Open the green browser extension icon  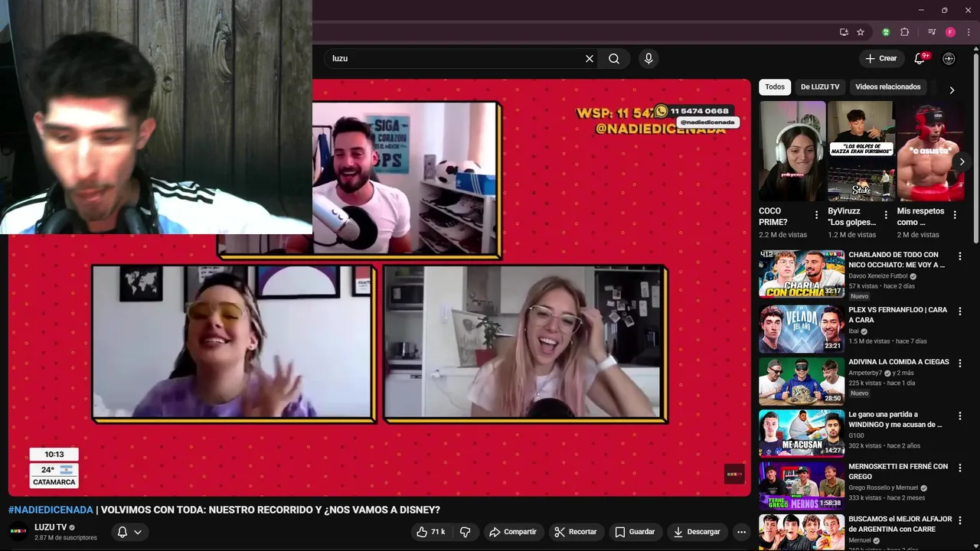tap(886, 32)
